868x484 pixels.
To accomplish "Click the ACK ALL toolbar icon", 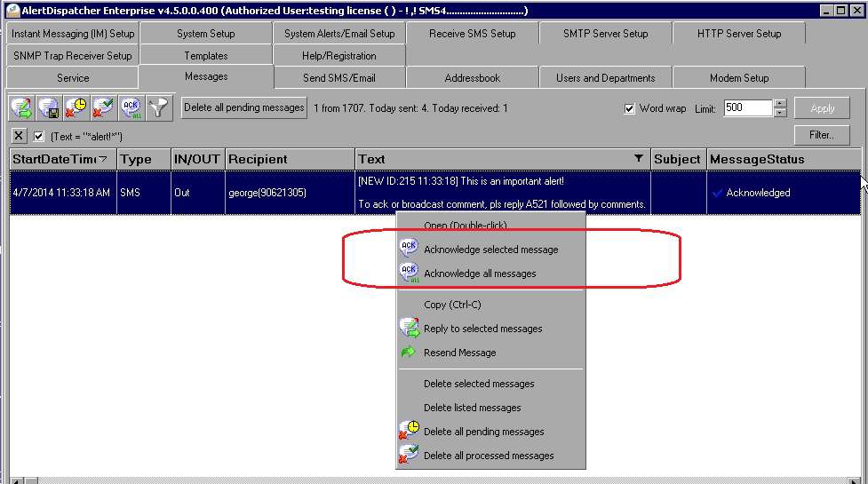I will (131, 107).
